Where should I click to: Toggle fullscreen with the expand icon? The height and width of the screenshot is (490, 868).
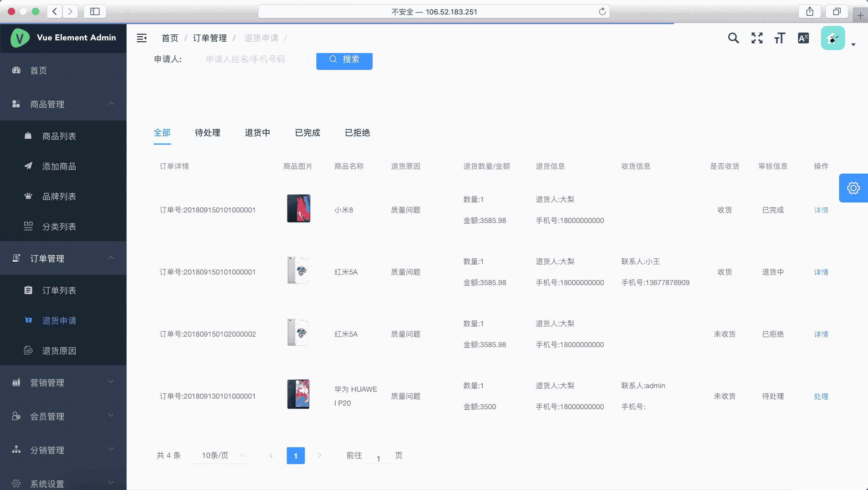(x=757, y=38)
